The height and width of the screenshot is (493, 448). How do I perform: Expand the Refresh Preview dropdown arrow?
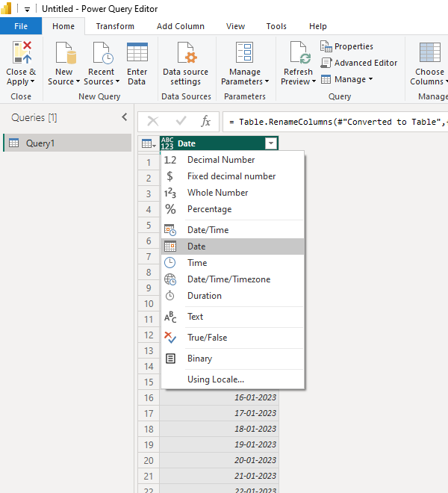click(314, 81)
